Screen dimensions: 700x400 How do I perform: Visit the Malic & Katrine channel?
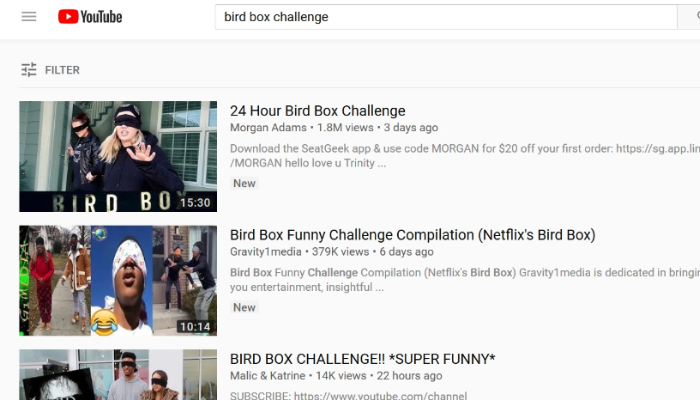click(267, 376)
